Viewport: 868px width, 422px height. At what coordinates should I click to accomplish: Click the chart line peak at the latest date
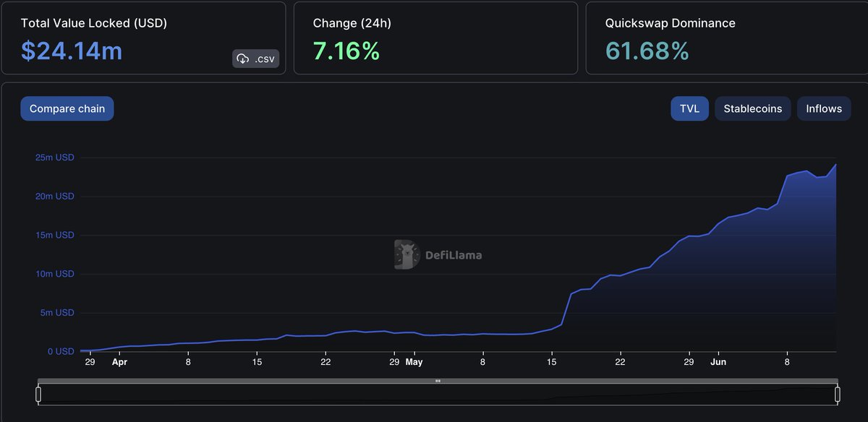pos(836,164)
